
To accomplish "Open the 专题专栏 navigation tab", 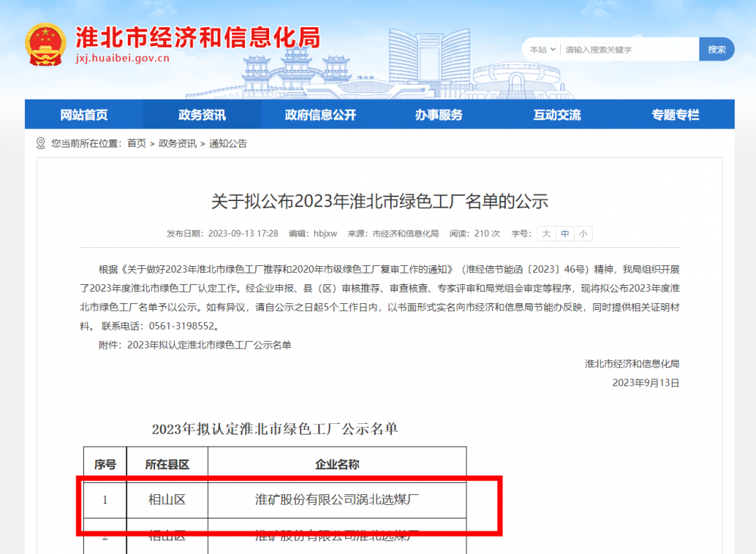I will (675, 115).
